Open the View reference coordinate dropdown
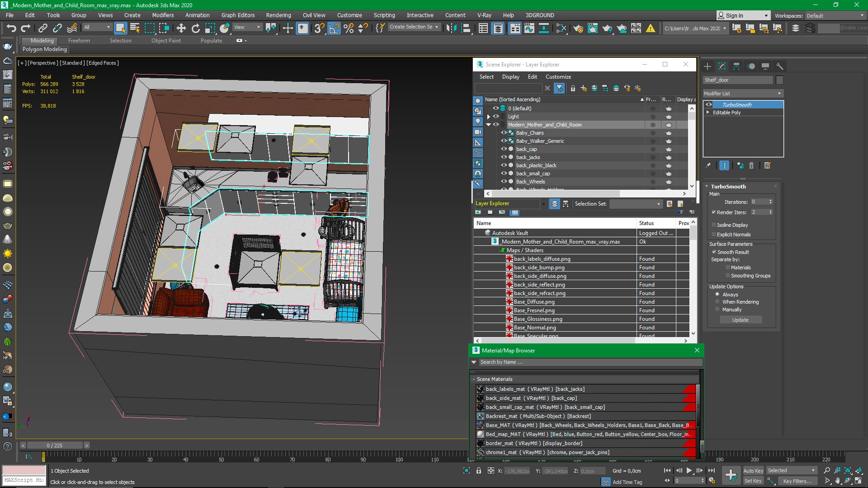 tap(247, 27)
